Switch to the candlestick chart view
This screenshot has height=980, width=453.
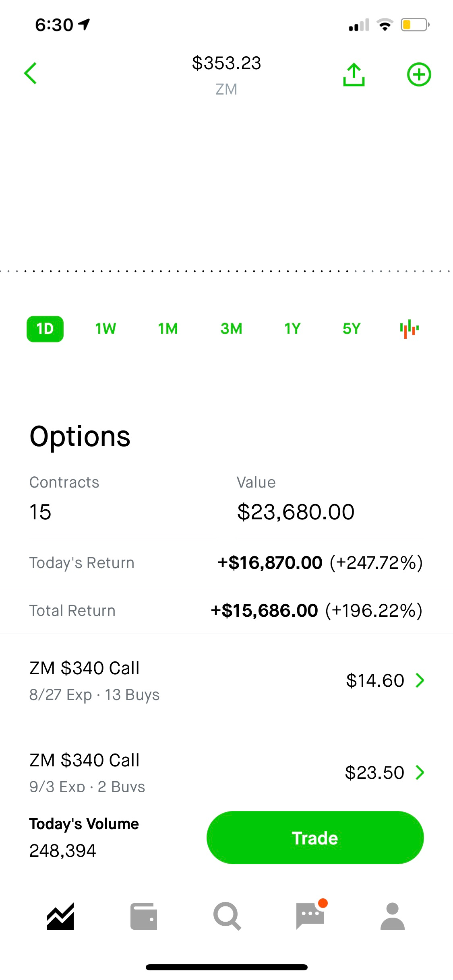pos(409,329)
